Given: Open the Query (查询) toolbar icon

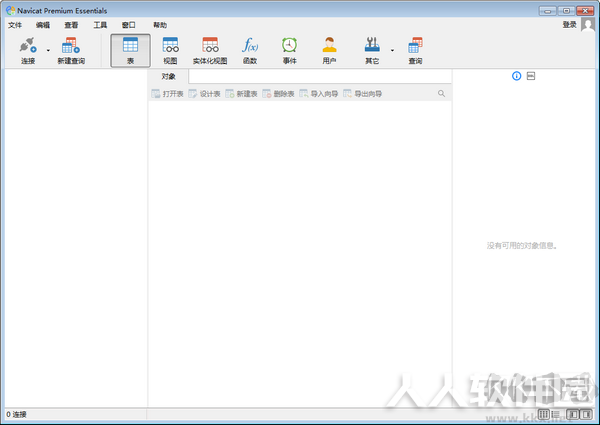Looking at the screenshot, I should tap(415, 45).
